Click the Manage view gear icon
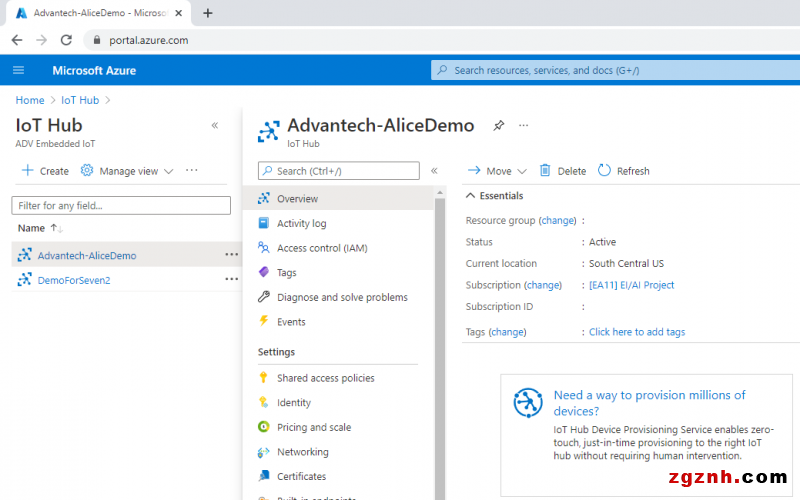This screenshot has width=800, height=500. pos(87,170)
